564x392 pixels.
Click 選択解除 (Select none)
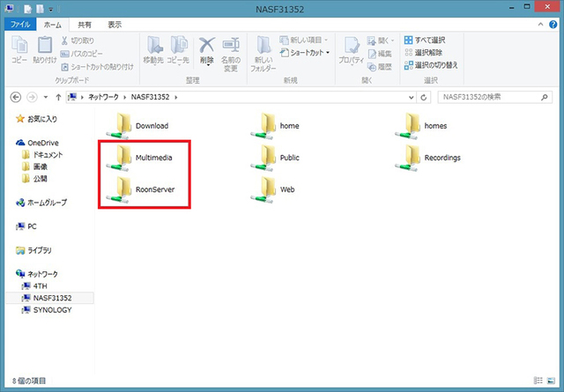423,53
